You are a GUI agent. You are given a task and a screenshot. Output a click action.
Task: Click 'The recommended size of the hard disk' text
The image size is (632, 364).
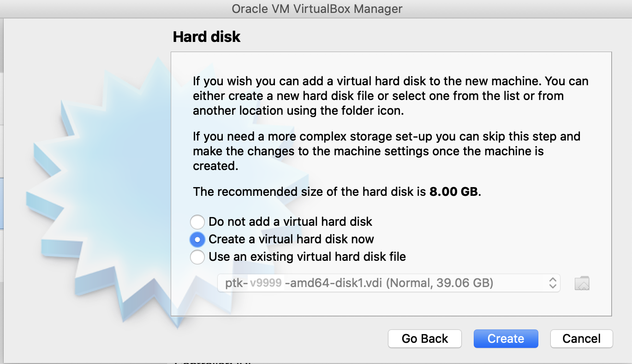tap(309, 192)
